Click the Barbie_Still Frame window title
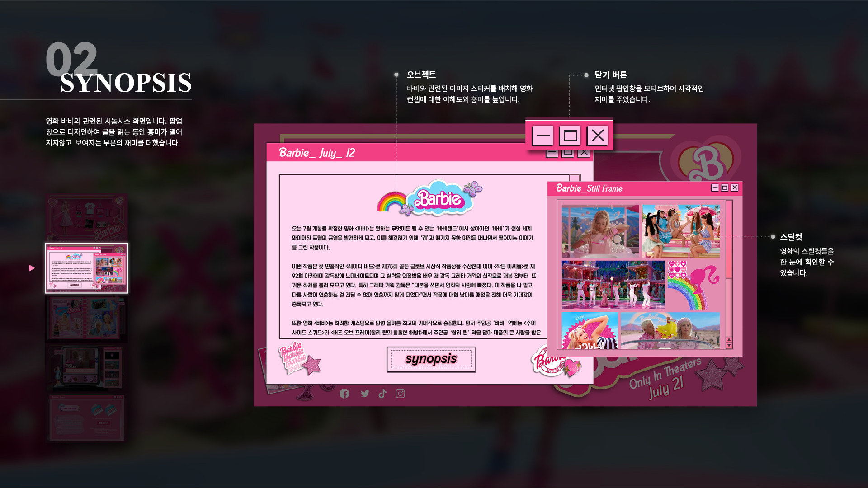868x488 pixels. 589,188
